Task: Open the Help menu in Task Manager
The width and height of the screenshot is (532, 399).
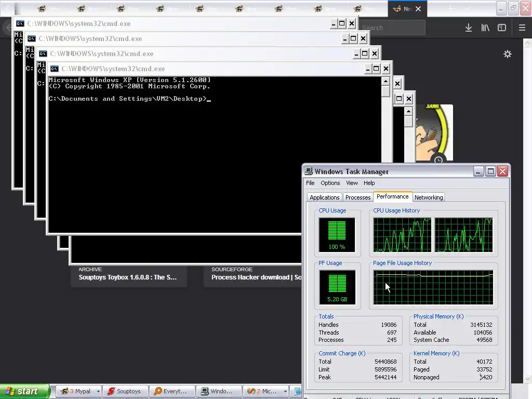Action: [369, 183]
